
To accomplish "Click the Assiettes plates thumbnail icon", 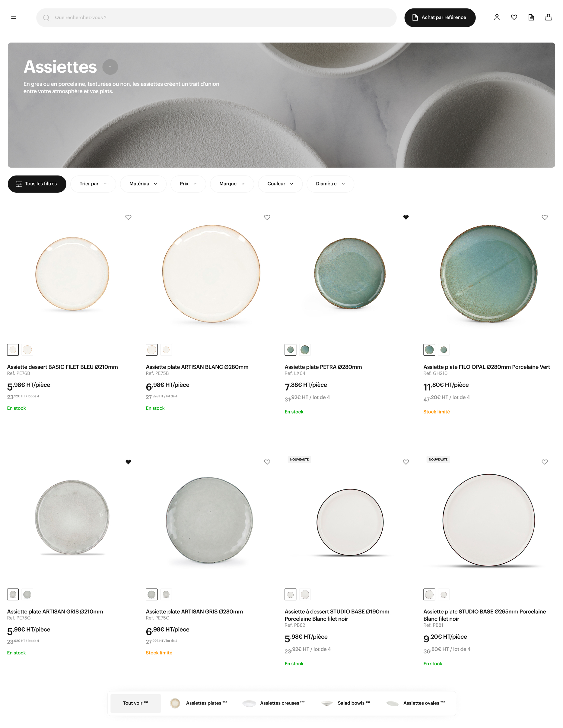I will pos(175,703).
